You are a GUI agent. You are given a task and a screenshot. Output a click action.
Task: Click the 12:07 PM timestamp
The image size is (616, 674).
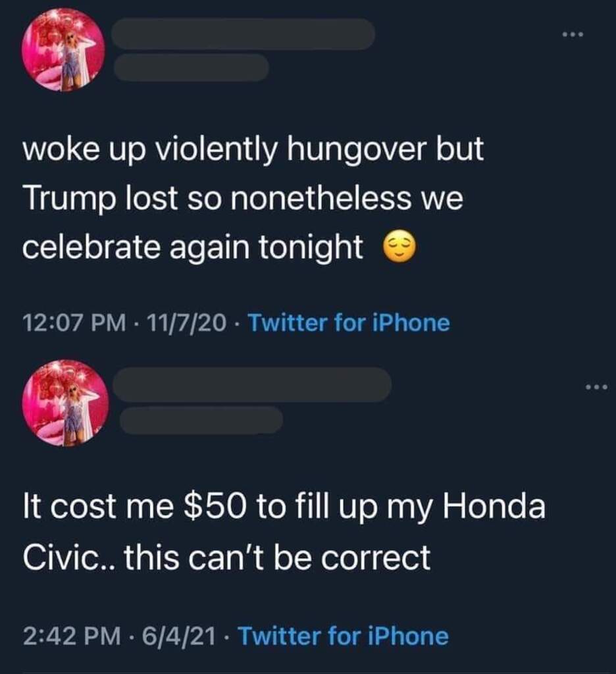pyautogui.click(x=73, y=323)
